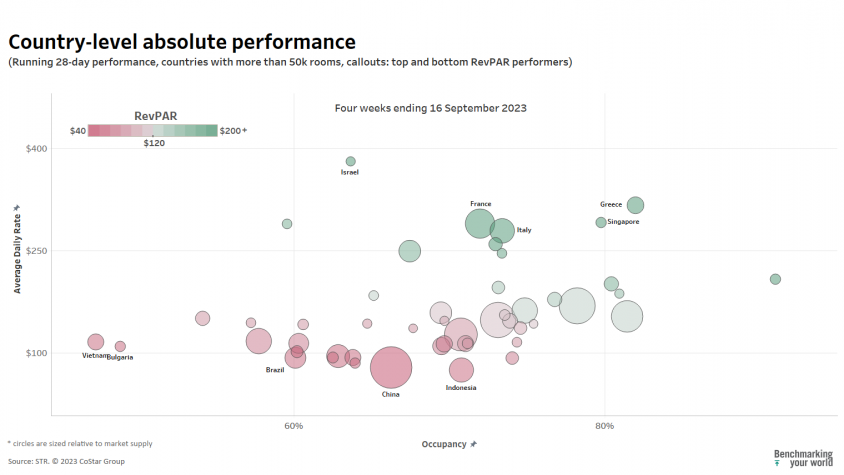844x475 pixels.
Task: Click the pin icon beside Occupancy axis label
Action: tap(473, 444)
